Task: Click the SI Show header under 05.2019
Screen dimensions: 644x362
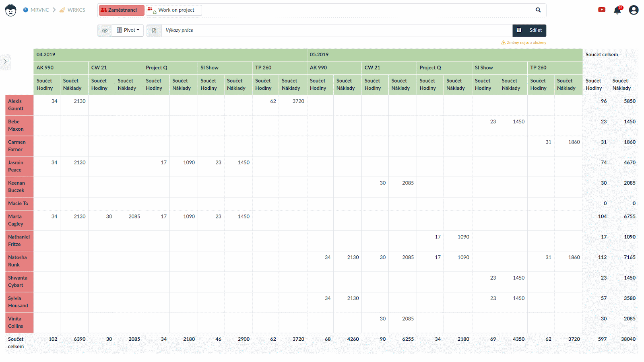Action: [500, 68]
